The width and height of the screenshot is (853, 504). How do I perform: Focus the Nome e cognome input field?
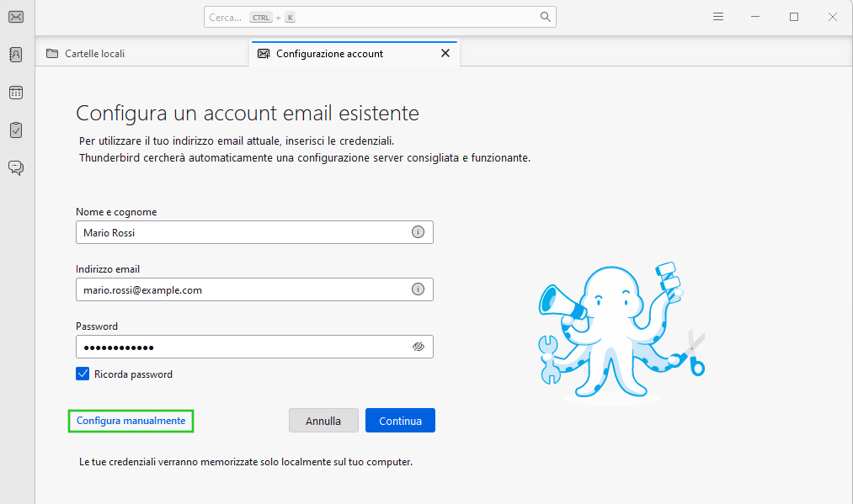pyautogui.click(x=254, y=232)
